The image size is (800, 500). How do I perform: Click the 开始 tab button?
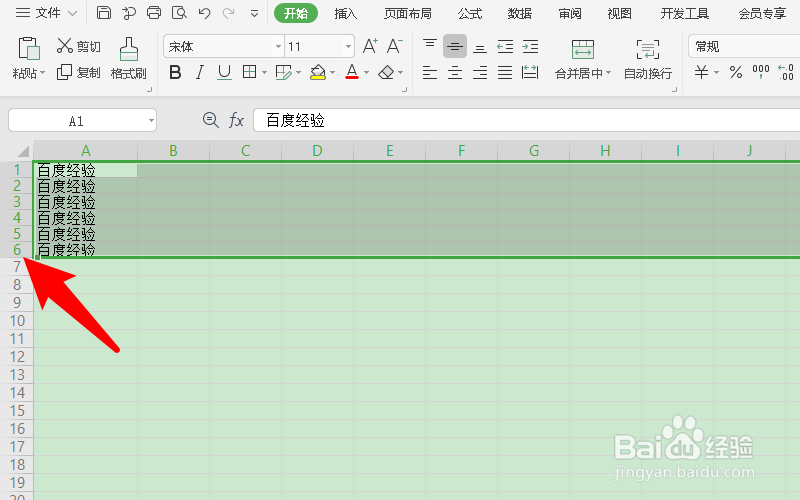point(296,13)
